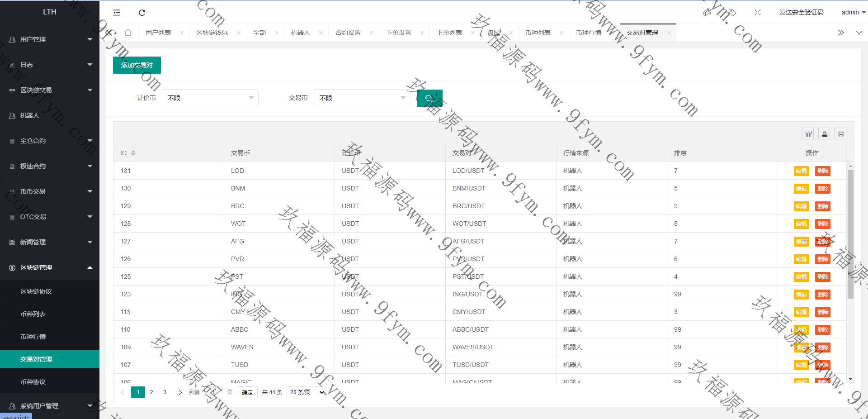868x419 pixels.
Task: Click the refresh icon in the header
Action: point(142,13)
